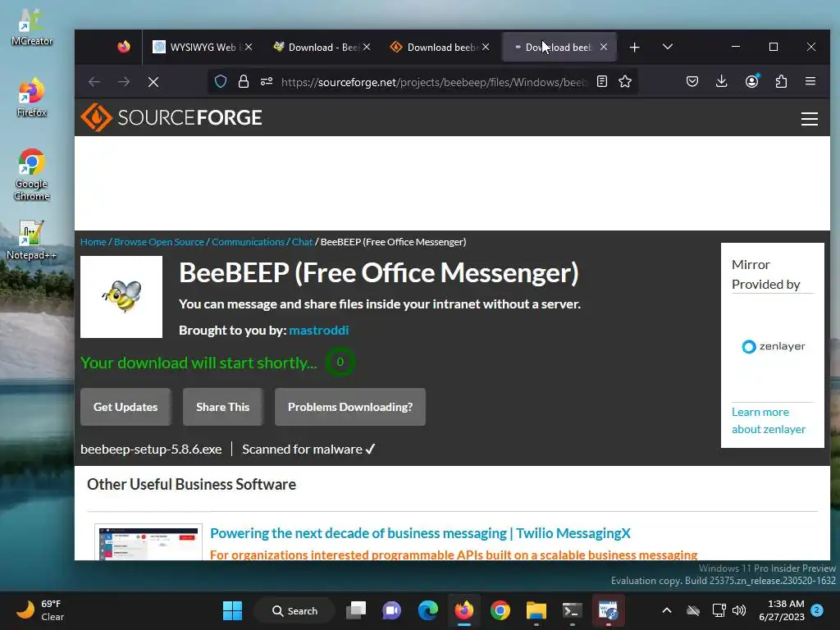Click the download countdown circle
Viewport: 840px width, 630px height.
[x=340, y=362]
